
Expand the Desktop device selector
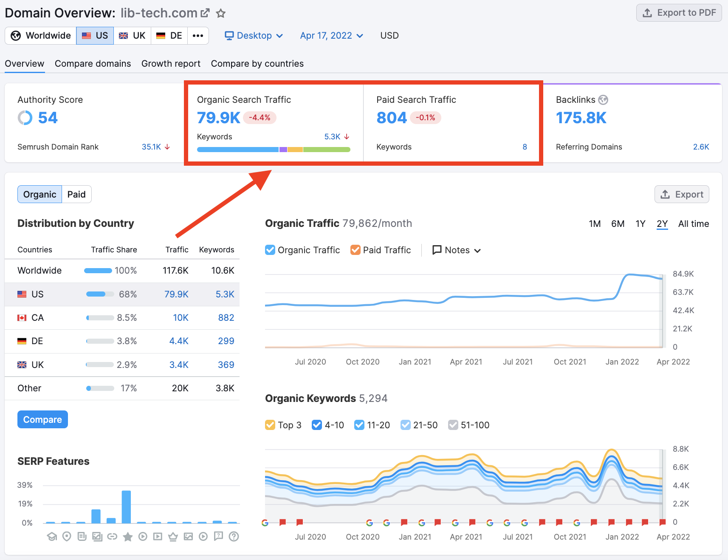[x=254, y=36]
